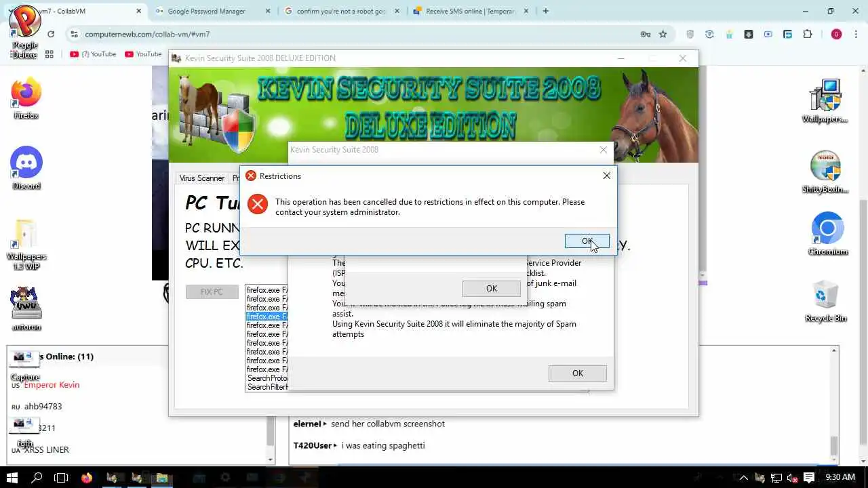Screen dimensions: 868x488
Task: Open the ShittyBoxIn desktop icon
Action: coord(825,172)
